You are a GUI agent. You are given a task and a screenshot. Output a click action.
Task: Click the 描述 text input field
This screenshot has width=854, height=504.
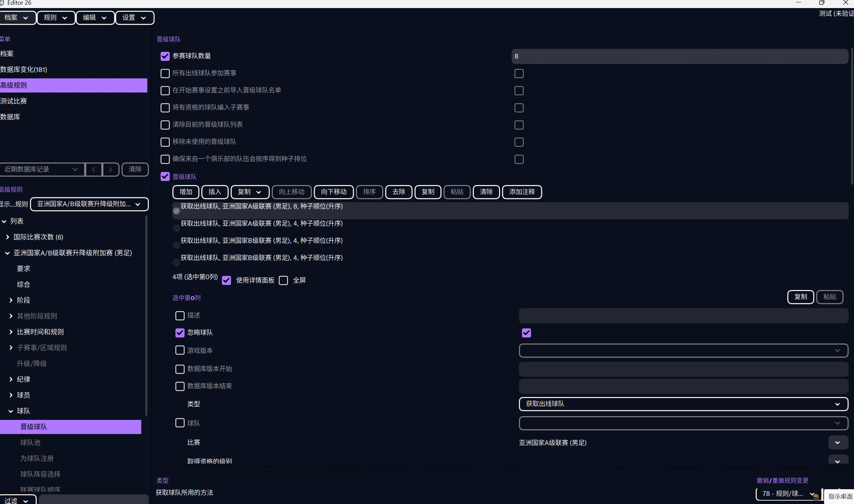[x=683, y=316]
